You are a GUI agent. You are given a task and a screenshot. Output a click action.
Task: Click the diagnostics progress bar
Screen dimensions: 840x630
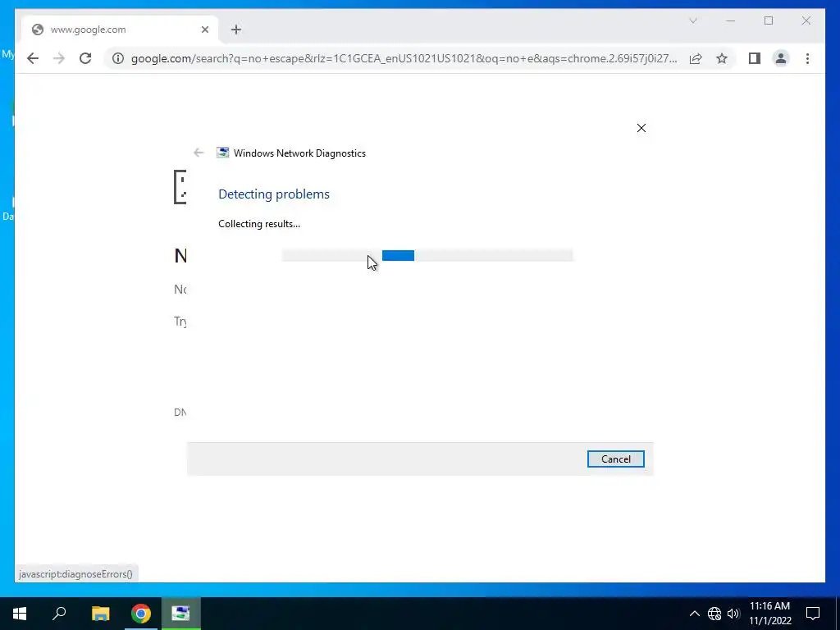(x=427, y=256)
